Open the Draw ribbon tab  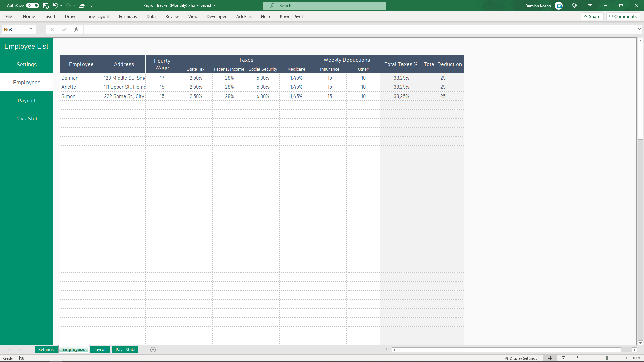pos(70,16)
